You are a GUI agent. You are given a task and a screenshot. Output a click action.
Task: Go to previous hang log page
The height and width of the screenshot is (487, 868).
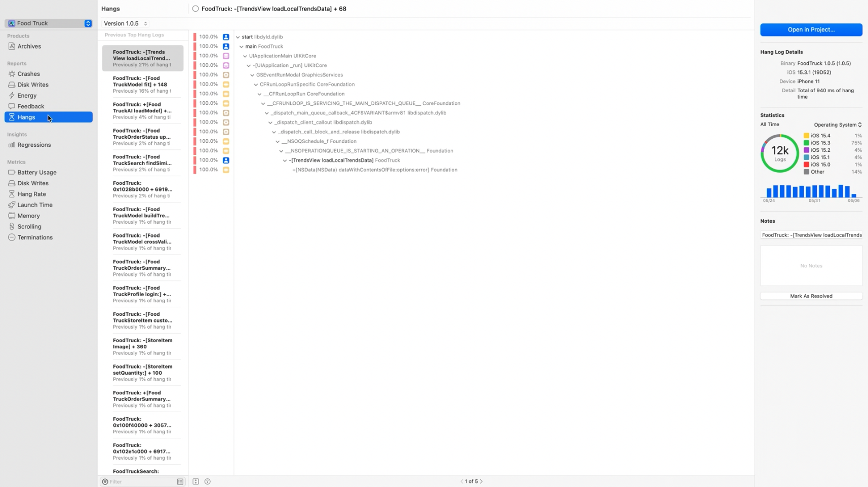point(462,481)
